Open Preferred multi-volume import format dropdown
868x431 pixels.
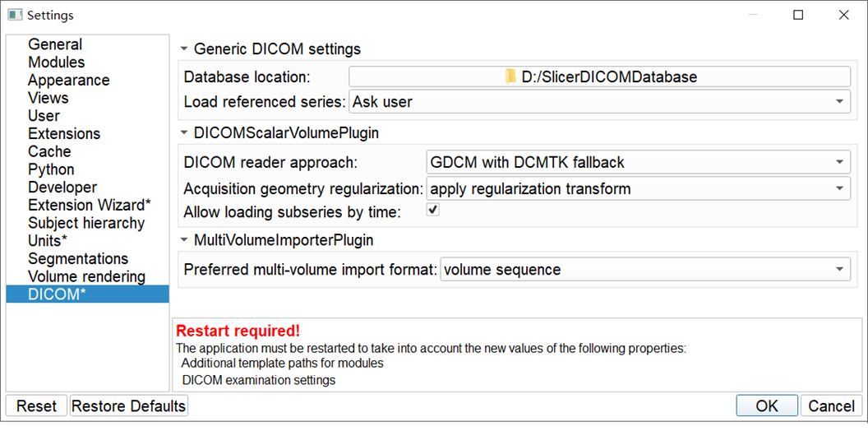pyautogui.click(x=644, y=270)
